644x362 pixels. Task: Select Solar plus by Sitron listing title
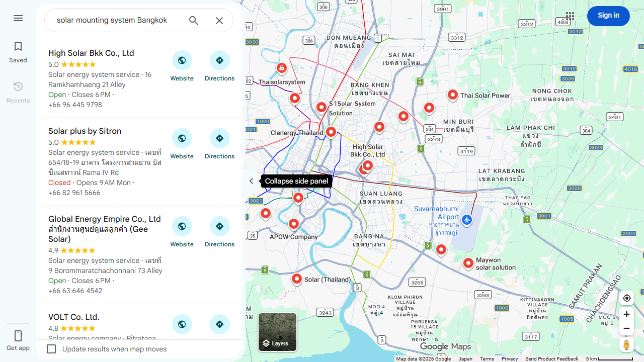point(85,131)
